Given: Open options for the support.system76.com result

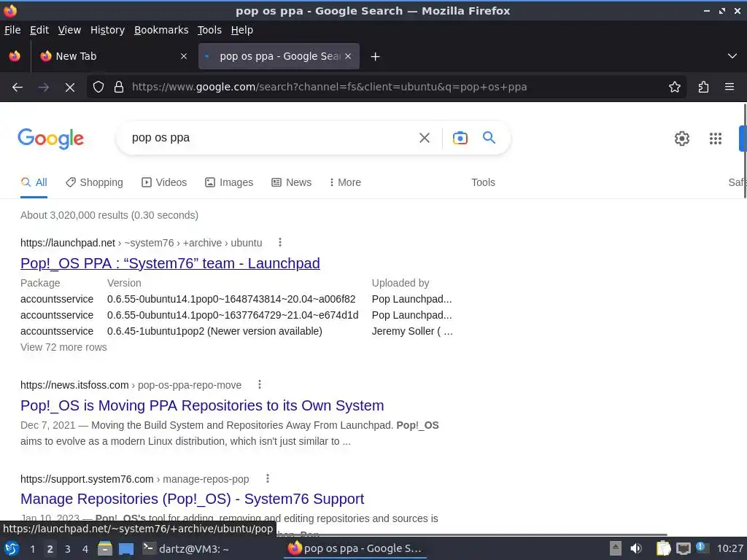Looking at the screenshot, I should click(x=268, y=478).
